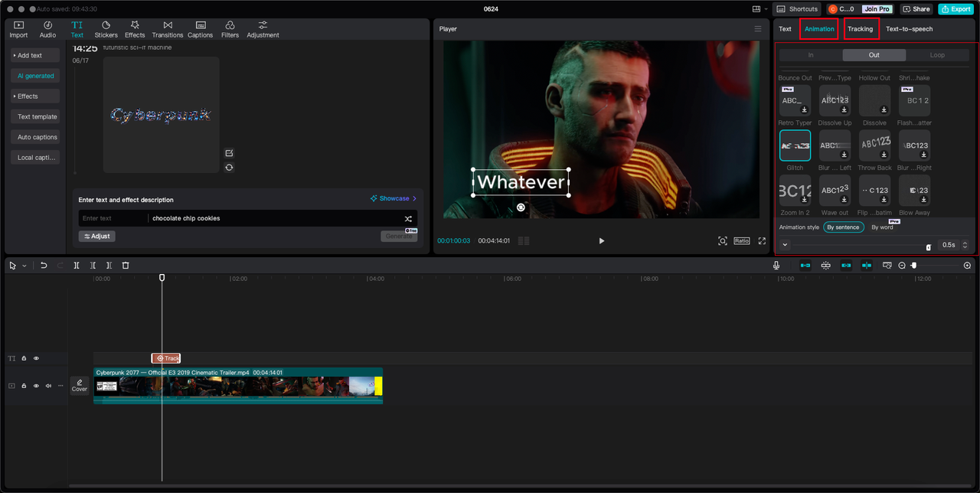
Task: Click the split clip tool
Action: pos(77,266)
